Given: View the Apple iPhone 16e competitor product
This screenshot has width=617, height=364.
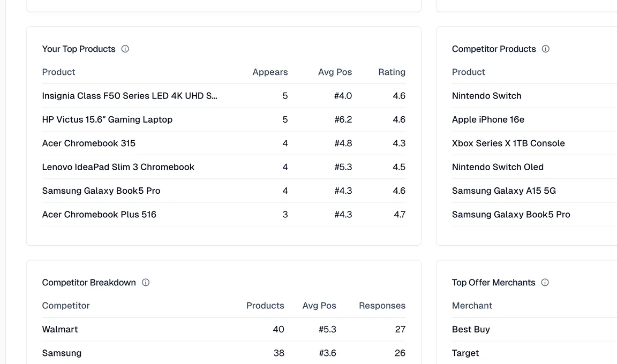Looking at the screenshot, I should coord(488,119).
